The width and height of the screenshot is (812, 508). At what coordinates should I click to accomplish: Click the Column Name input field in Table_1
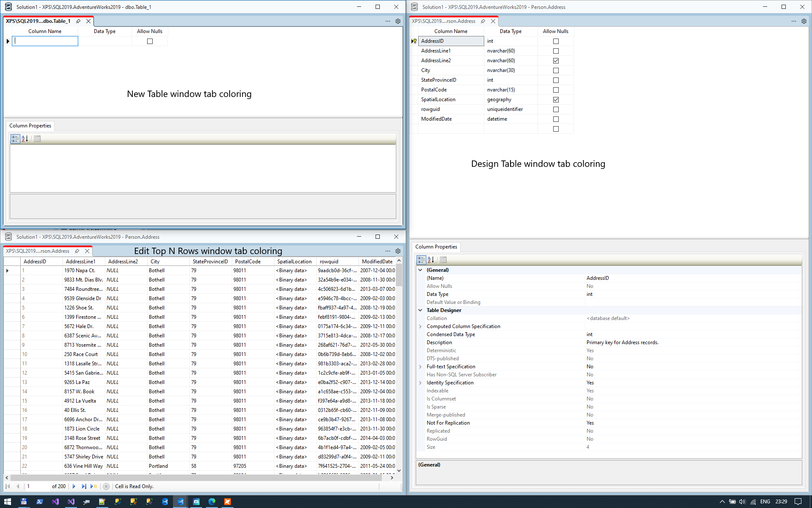(45, 41)
